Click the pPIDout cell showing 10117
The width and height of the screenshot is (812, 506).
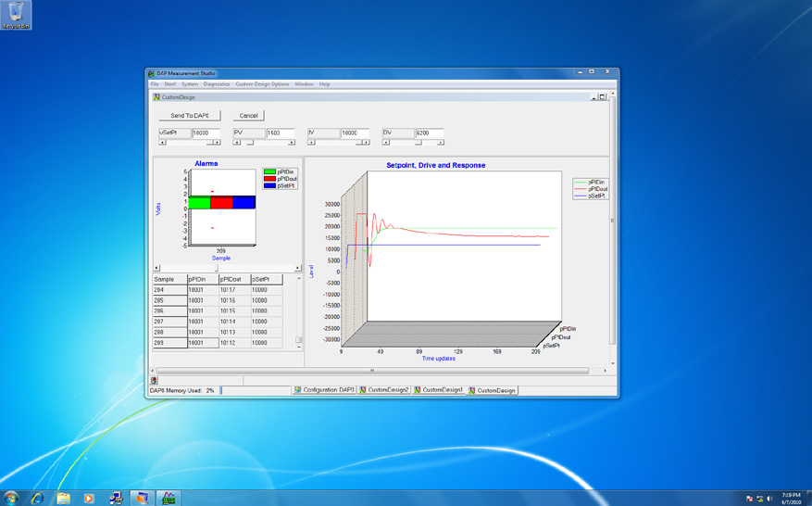(x=234, y=290)
